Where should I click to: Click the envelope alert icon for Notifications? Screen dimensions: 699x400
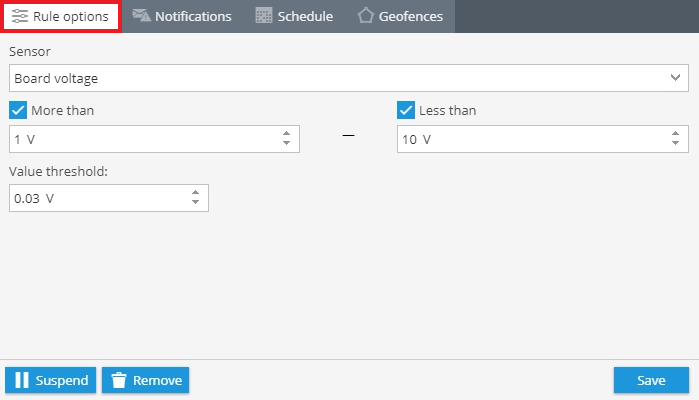coord(141,16)
